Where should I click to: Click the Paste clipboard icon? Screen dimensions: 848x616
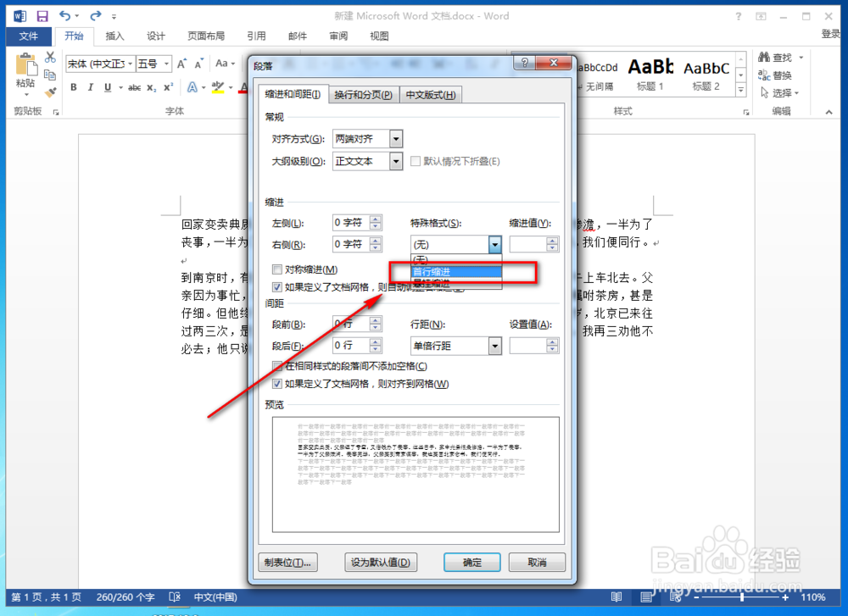pos(26,65)
